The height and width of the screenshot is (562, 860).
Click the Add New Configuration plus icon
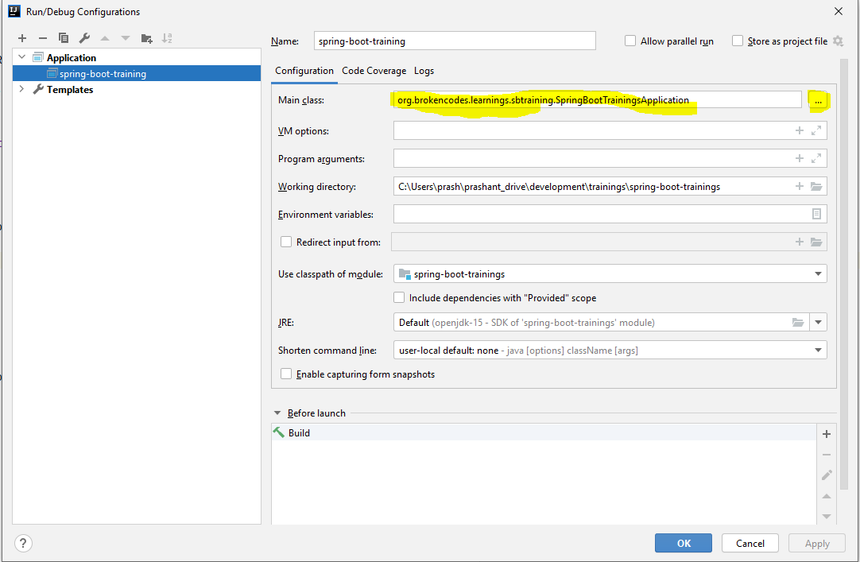pyautogui.click(x=22, y=38)
